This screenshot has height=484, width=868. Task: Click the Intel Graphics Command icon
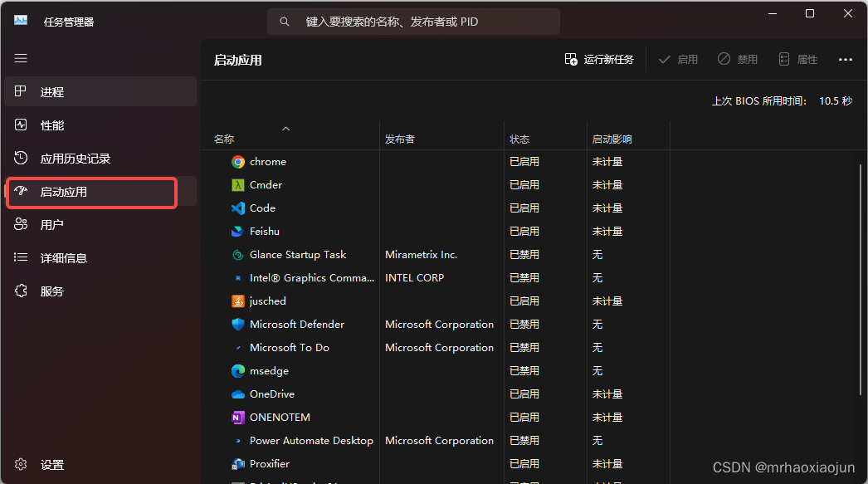(238, 278)
